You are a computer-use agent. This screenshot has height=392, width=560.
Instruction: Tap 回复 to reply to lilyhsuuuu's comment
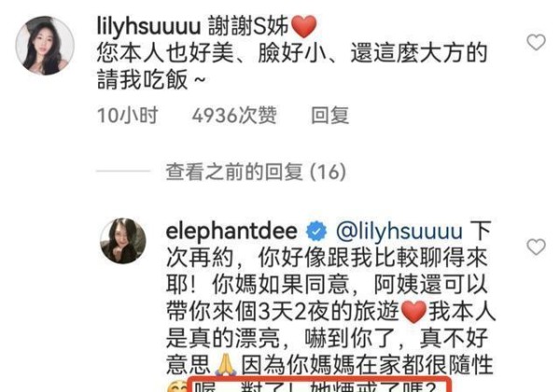(x=329, y=116)
